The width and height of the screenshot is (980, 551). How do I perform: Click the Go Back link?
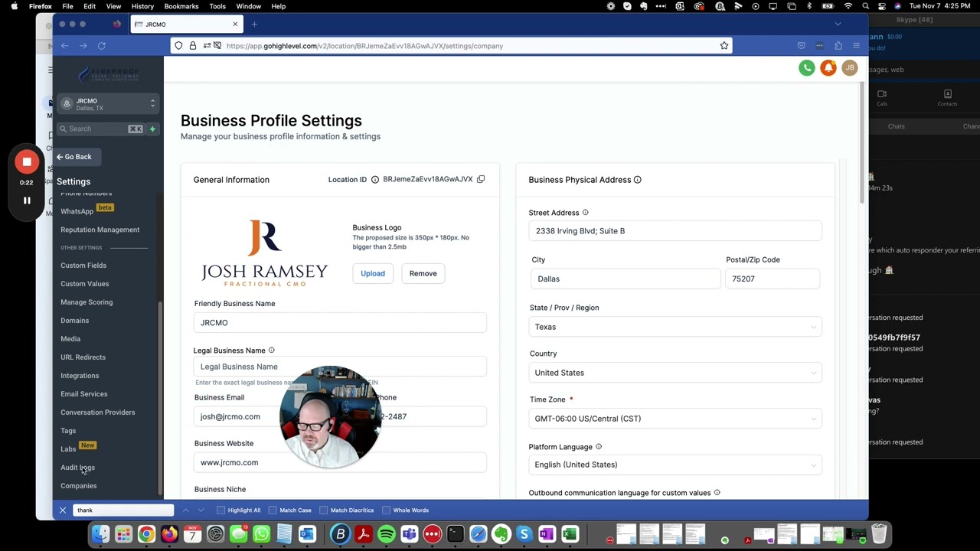pos(73,157)
